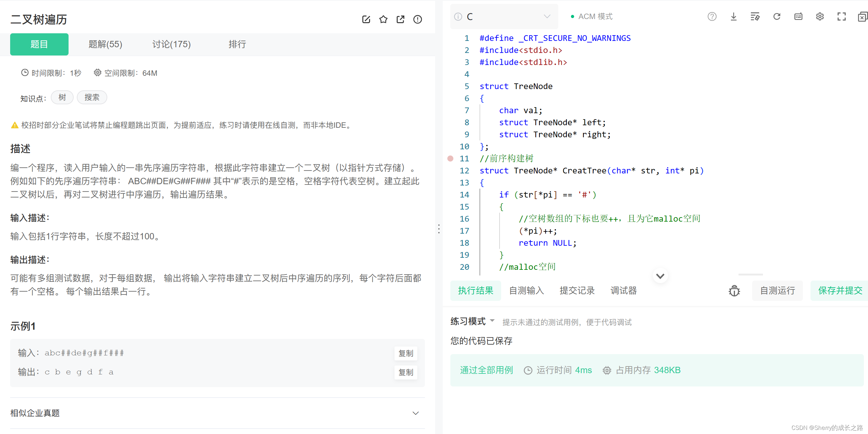Reset code with the refresh icon

(x=776, y=16)
